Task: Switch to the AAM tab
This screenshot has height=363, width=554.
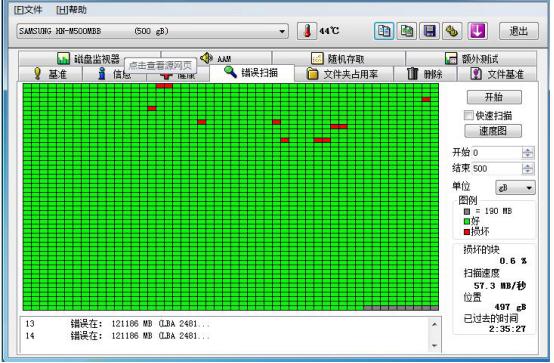Action: tap(216, 58)
